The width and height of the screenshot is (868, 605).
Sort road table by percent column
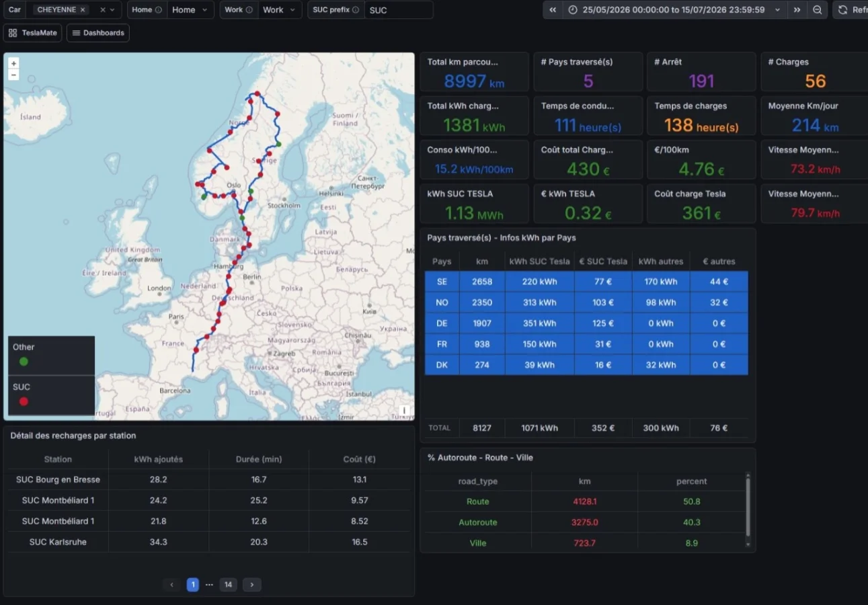point(692,481)
